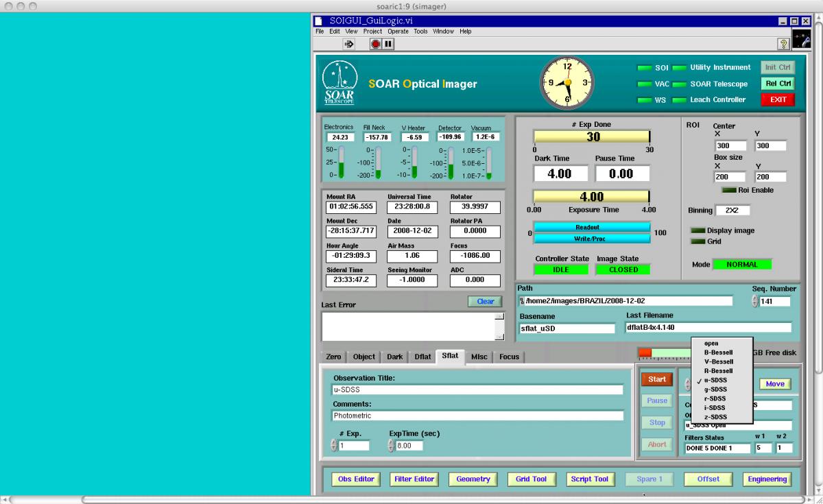Open the View menu
The width and height of the screenshot is (823, 504).
352,32
